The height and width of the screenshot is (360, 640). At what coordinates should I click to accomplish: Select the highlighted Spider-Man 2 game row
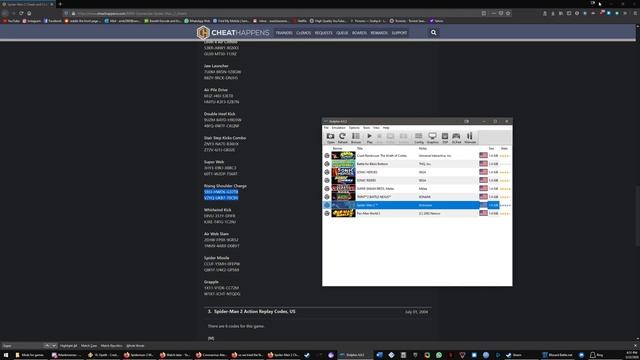417,205
